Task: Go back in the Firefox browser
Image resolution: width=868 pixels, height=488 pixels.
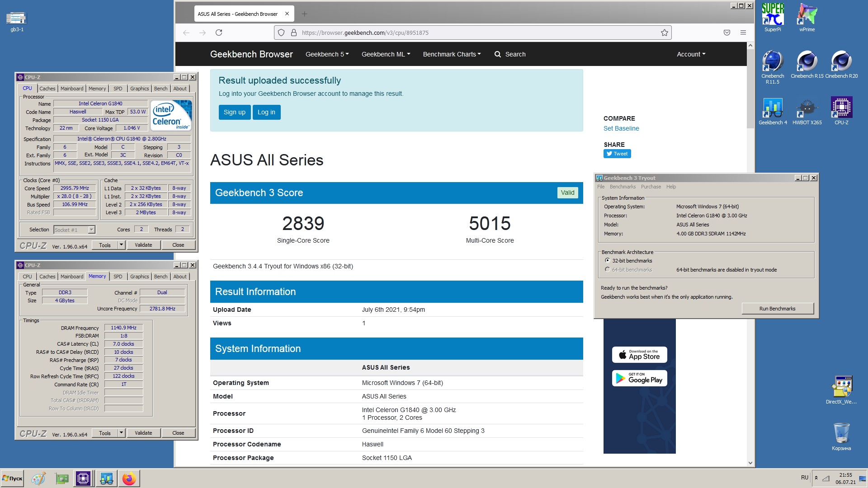Action: tap(186, 33)
